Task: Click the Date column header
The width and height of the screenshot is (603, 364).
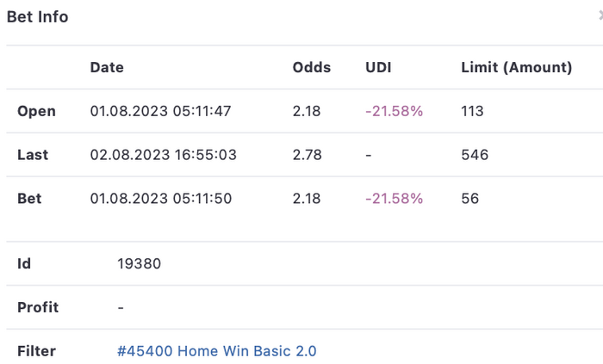Action: click(x=107, y=67)
